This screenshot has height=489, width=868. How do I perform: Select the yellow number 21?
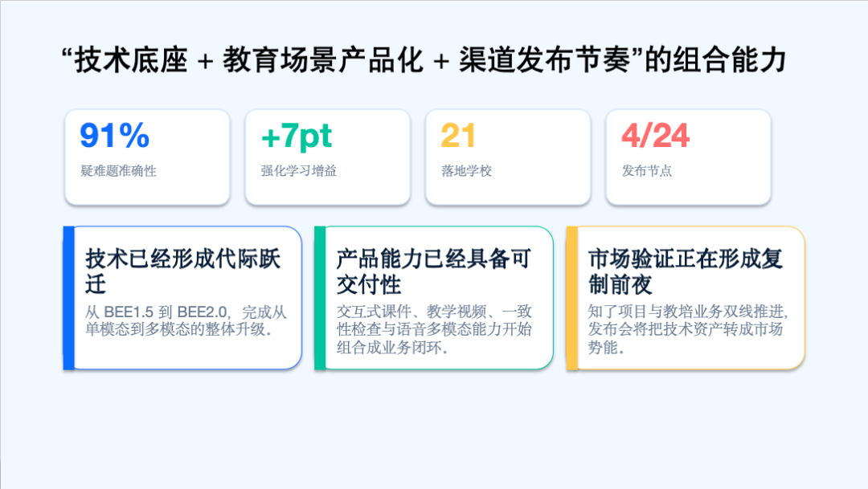[458, 137]
